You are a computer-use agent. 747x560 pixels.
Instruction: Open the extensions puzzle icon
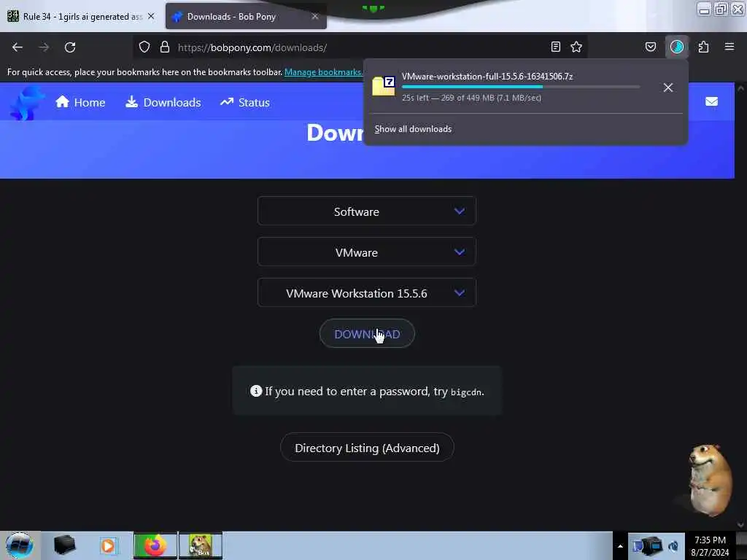click(x=704, y=47)
